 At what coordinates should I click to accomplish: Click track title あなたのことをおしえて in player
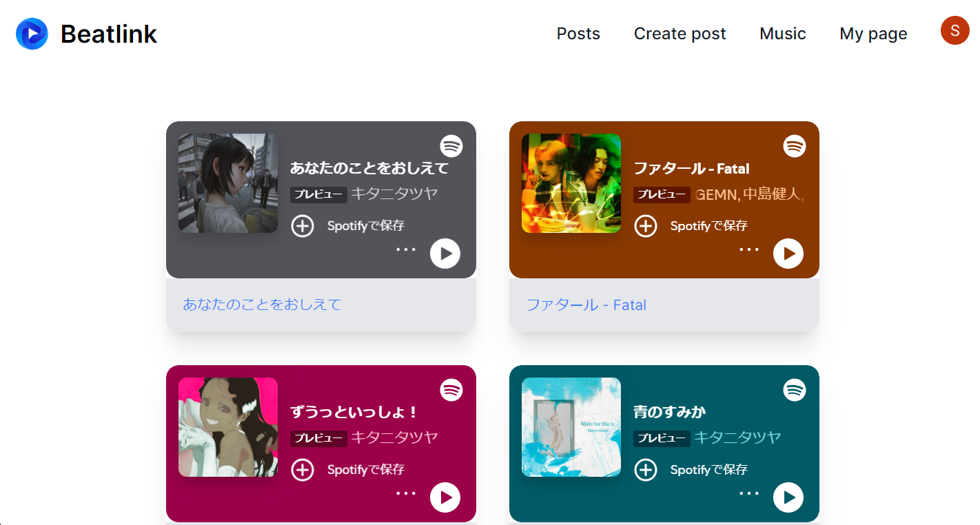(x=369, y=168)
